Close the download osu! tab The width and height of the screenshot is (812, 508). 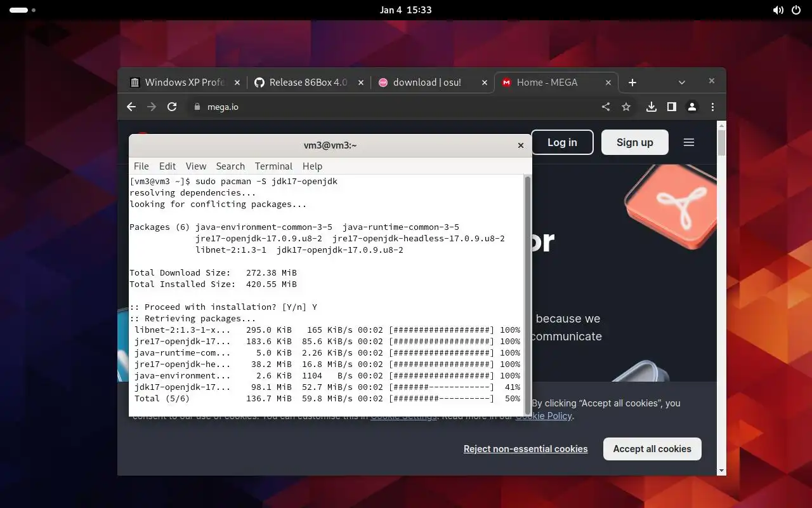(x=484, y=83)
